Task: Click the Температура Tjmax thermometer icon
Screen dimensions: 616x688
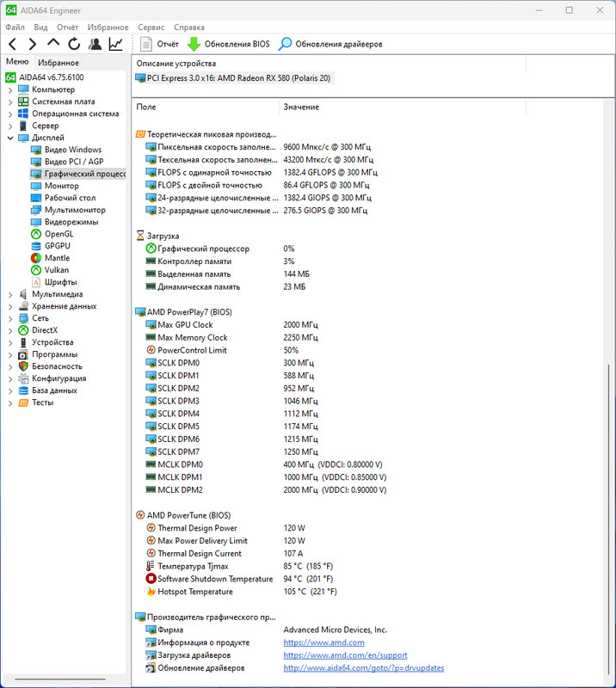Action: (151, 566)
